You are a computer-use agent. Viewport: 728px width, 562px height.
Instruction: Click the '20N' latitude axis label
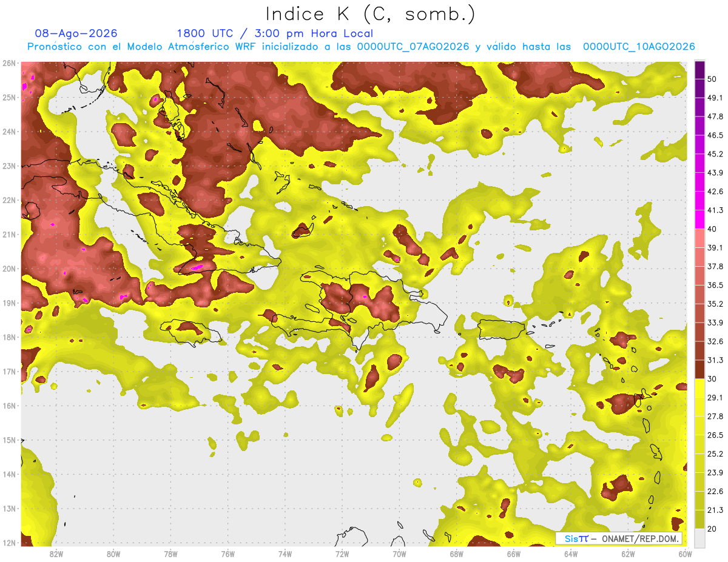pyautogui.click(x=8, y=269)
